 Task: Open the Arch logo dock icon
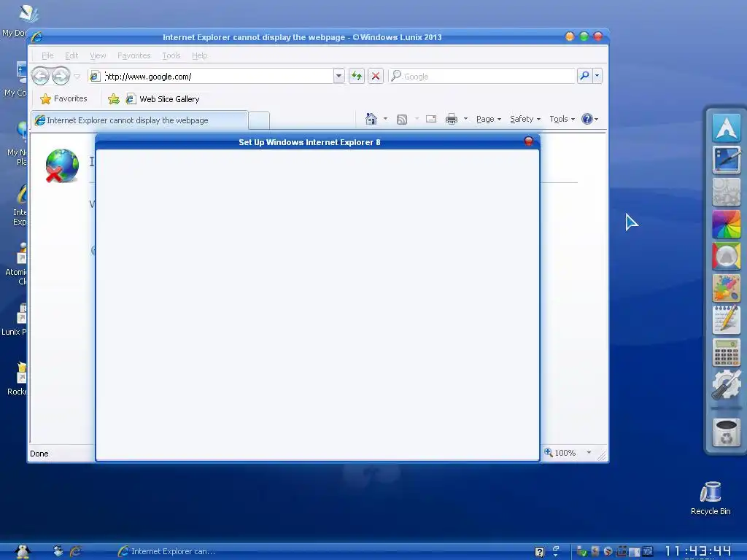pyautogui.click(x=726, y=128)
